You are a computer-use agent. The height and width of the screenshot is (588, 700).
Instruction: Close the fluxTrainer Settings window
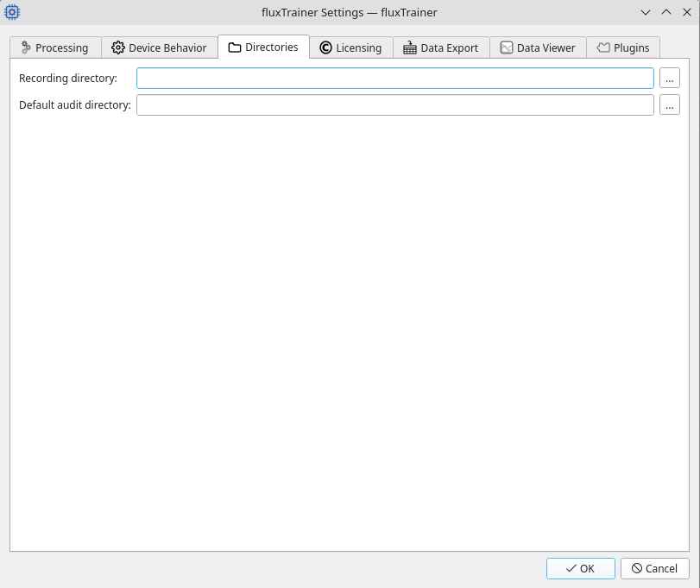click(x=687, y=12)
